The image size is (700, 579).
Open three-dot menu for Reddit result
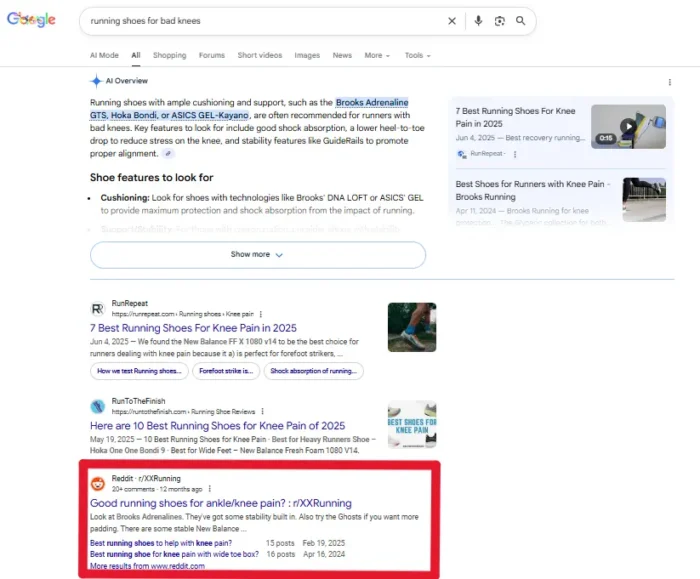(x=209, y=489)
